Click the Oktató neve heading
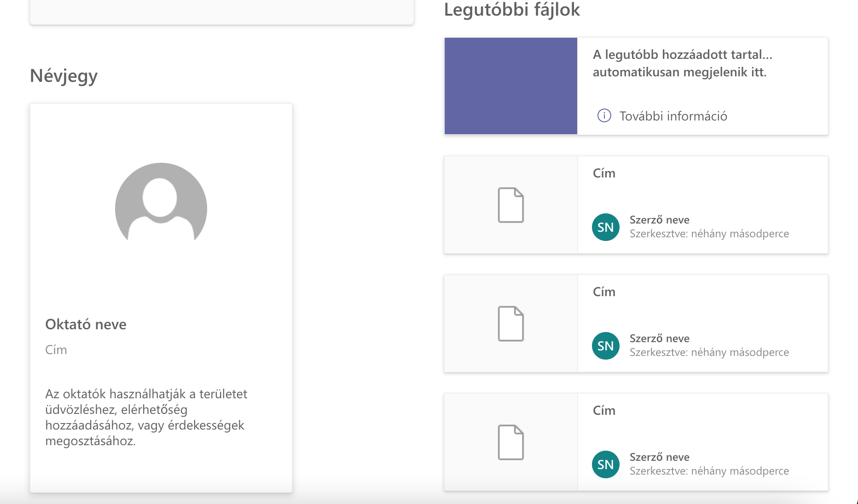The image size is (858, 504). click(86, 324)
